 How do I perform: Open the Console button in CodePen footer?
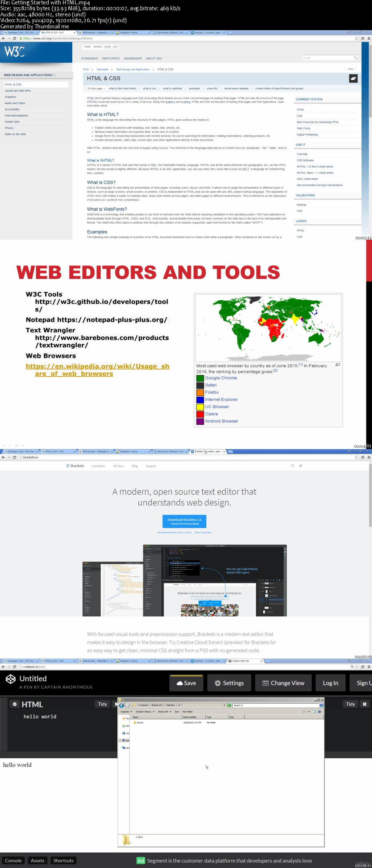(x=13, y=860)
